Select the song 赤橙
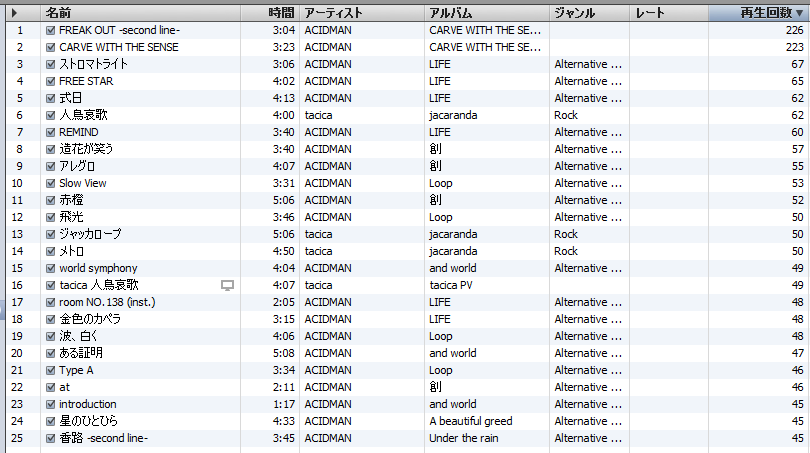 pos(71,200)
